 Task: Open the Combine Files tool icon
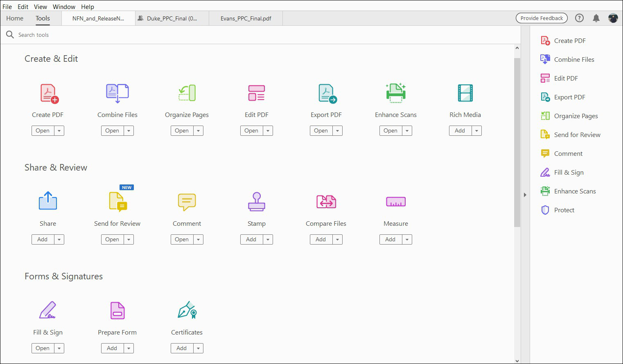point(117,93)
